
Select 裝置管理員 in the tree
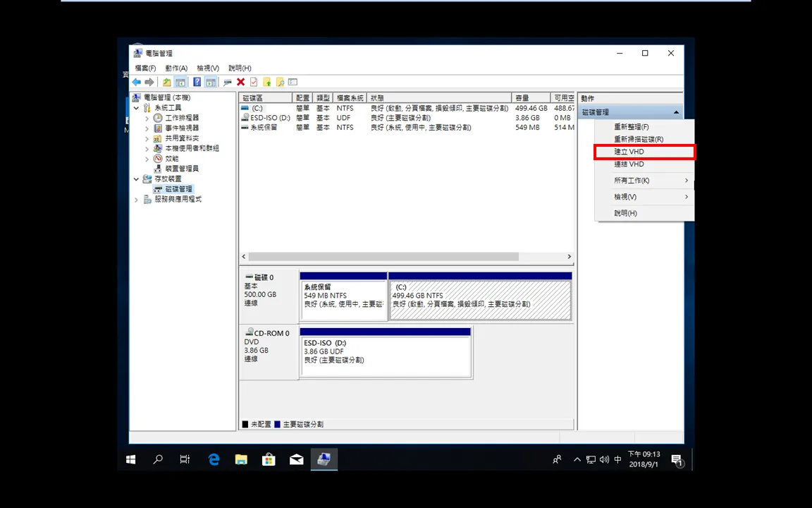point(182,169)
